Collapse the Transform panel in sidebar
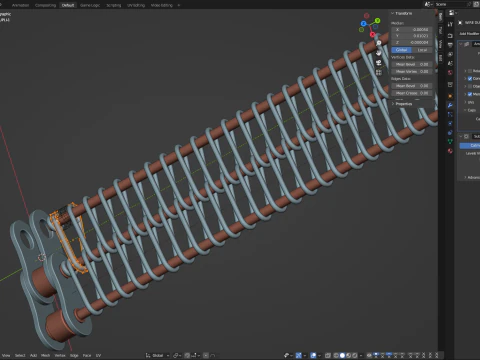This screenshot has height=360, width=480. click(393, 13)
